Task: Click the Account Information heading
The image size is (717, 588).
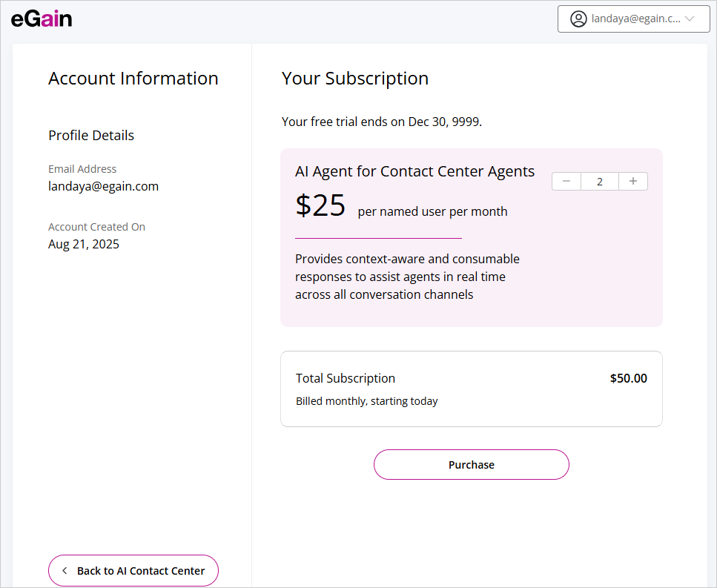Action: coord(133,79)
